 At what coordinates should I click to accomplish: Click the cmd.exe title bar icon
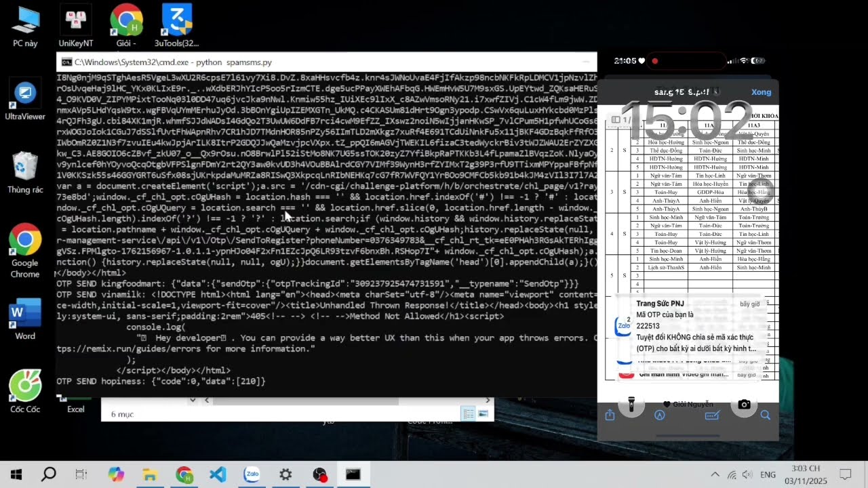pyautogui.click(x=66, y=62)
